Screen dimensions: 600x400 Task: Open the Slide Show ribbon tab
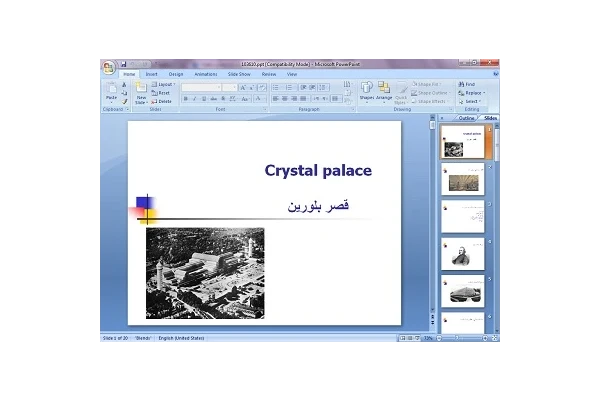click(239, 74)
